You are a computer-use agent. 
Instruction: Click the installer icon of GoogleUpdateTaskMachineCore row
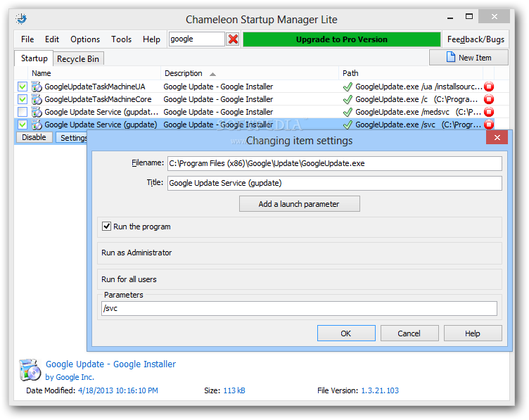[37, 99]
